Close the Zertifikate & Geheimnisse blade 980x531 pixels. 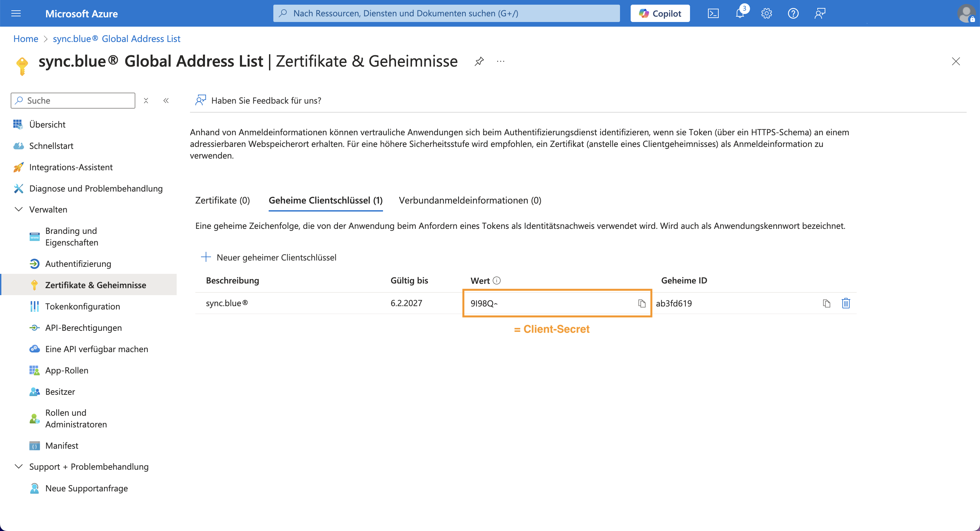[956, 61]
